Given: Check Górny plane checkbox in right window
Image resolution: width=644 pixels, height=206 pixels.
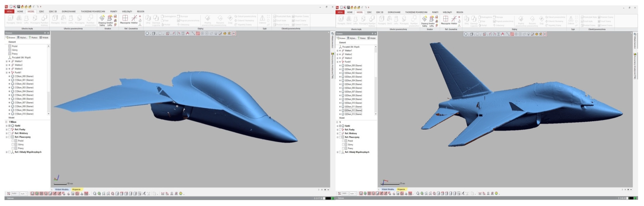Looking at the screenshot, I should click(x=343, y=145).
